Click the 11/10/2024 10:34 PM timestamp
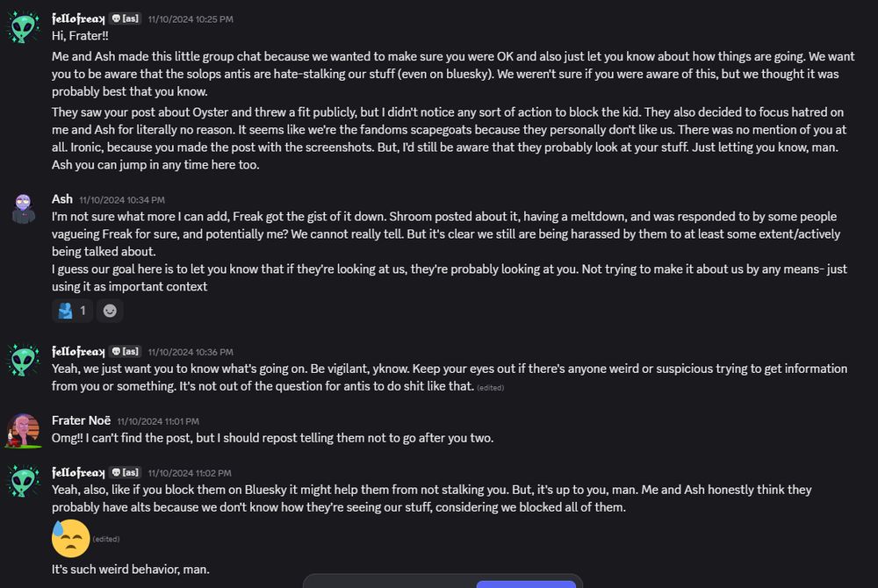 [x=122, y=200]
